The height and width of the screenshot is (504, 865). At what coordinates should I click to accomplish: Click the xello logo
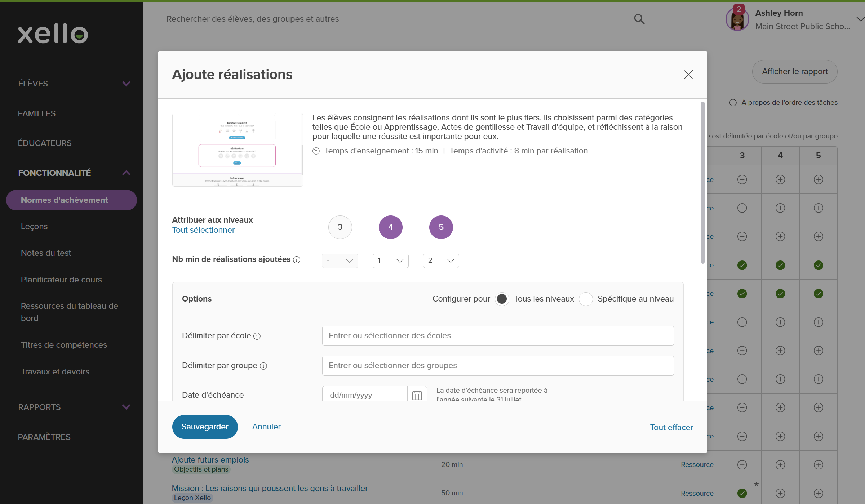point(53,34)
